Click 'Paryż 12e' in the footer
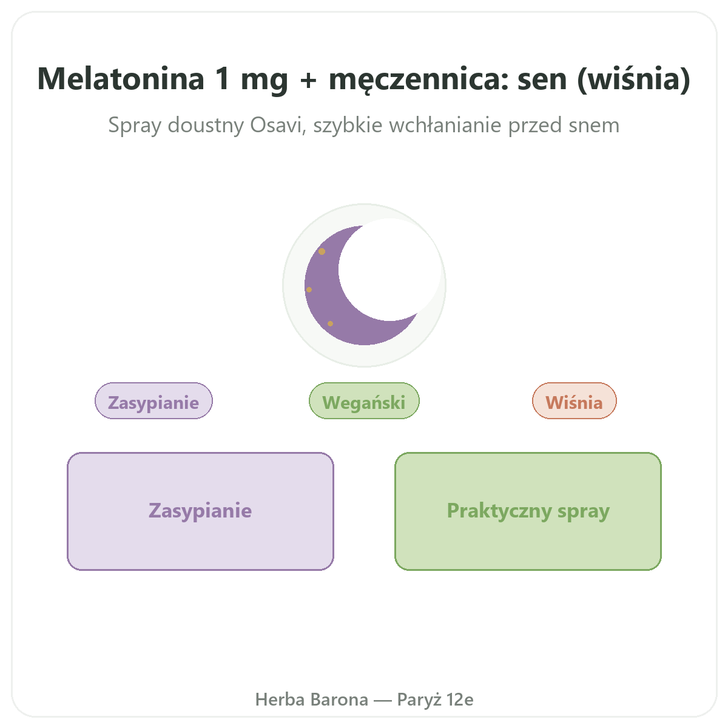 (x=435, y=700)
